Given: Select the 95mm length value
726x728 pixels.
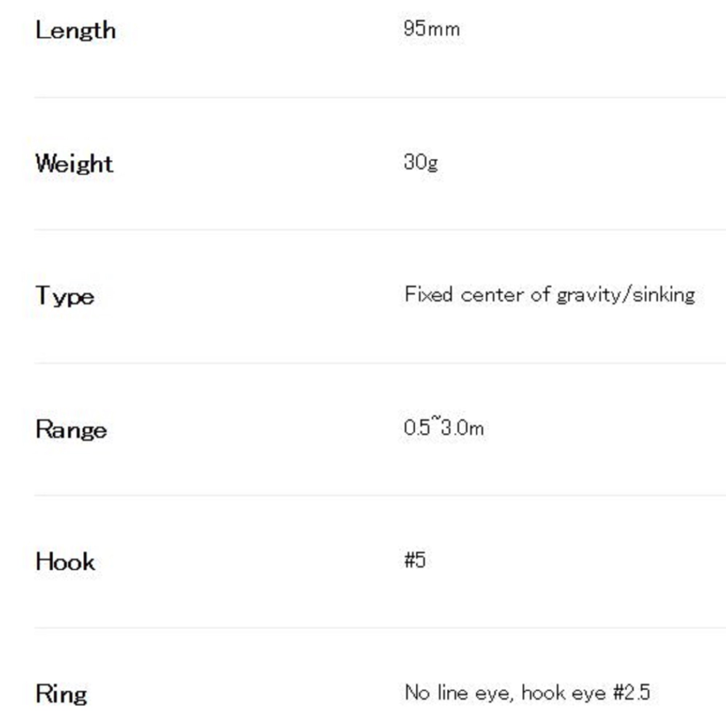Looking at the screenshot, I should click(x=431, y=29).
